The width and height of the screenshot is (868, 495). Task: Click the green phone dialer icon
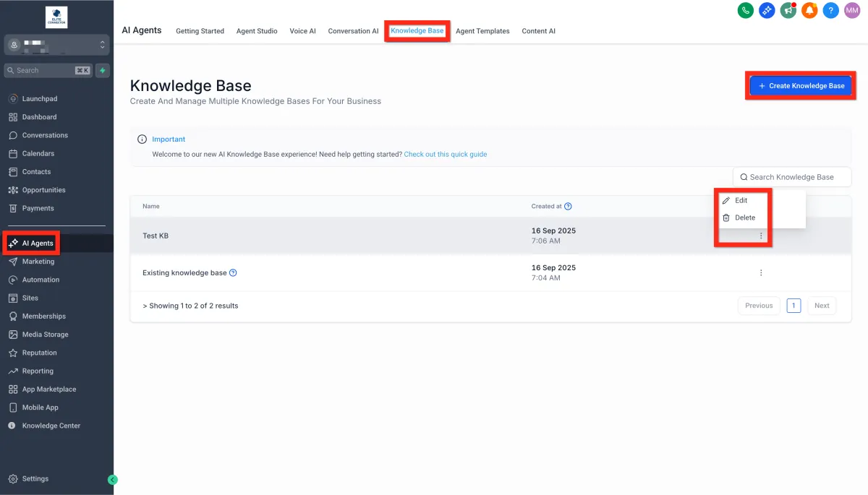(x=745, y=11)
